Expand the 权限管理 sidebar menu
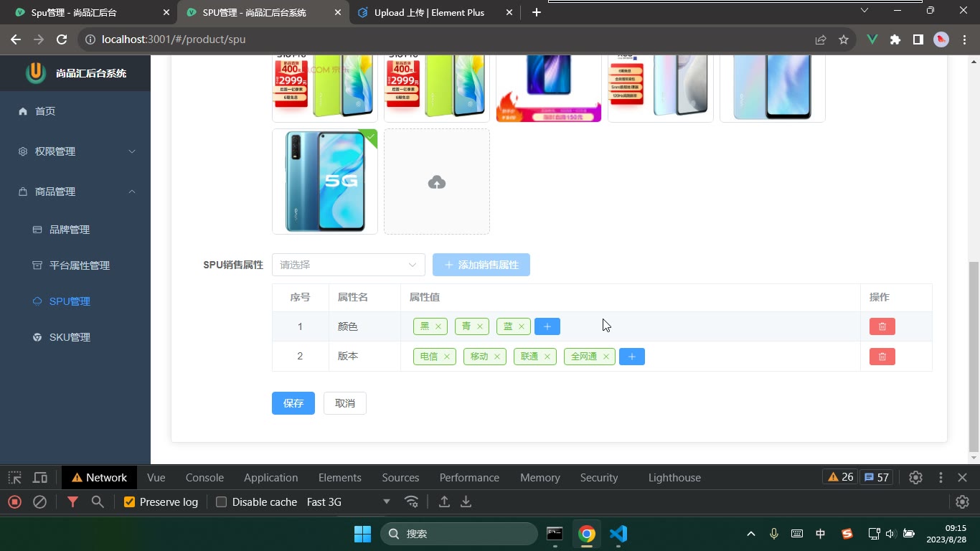 coord(75,151)
